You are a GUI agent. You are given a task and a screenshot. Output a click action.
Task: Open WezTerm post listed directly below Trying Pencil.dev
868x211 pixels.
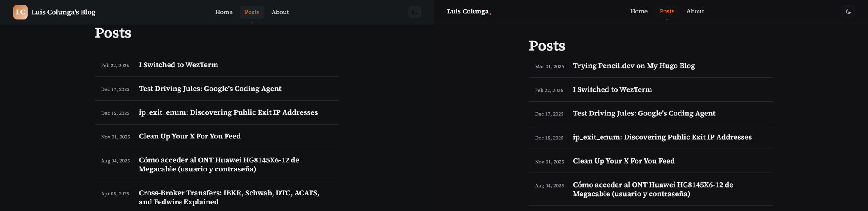point(612,90)
